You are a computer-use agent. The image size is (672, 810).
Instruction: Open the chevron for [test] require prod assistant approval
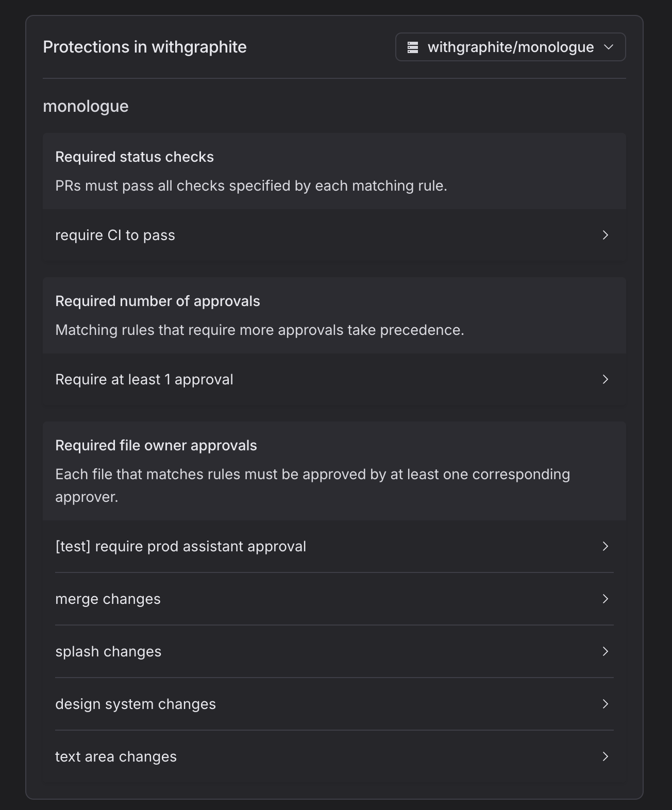(606, 547)
